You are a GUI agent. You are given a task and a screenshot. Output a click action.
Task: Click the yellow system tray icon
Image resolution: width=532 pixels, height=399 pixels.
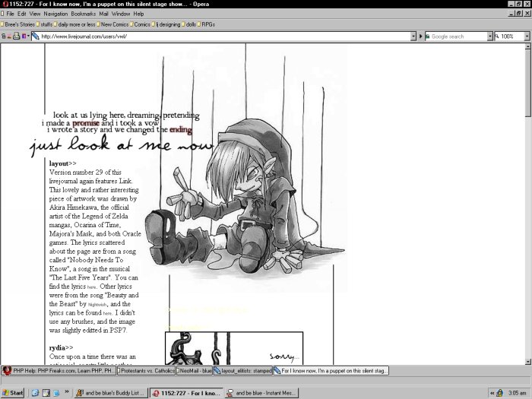(x=500, y=393)
